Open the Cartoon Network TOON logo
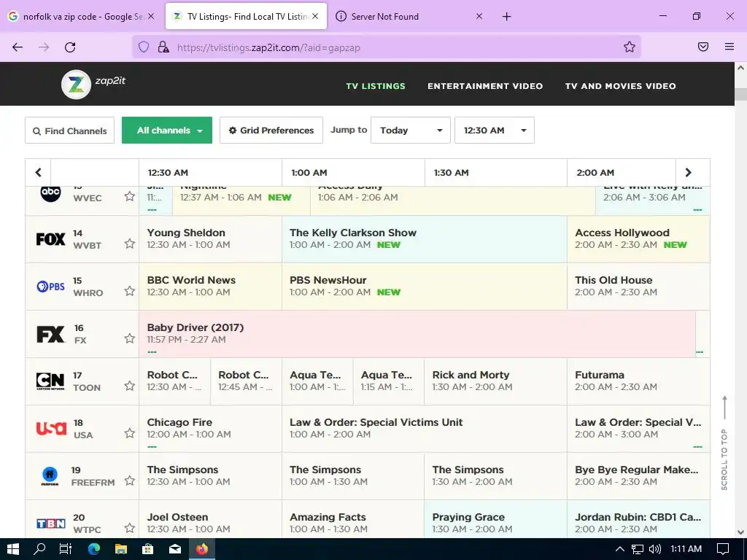This screenshot has width=747, height=560. [x=50, y=381]
